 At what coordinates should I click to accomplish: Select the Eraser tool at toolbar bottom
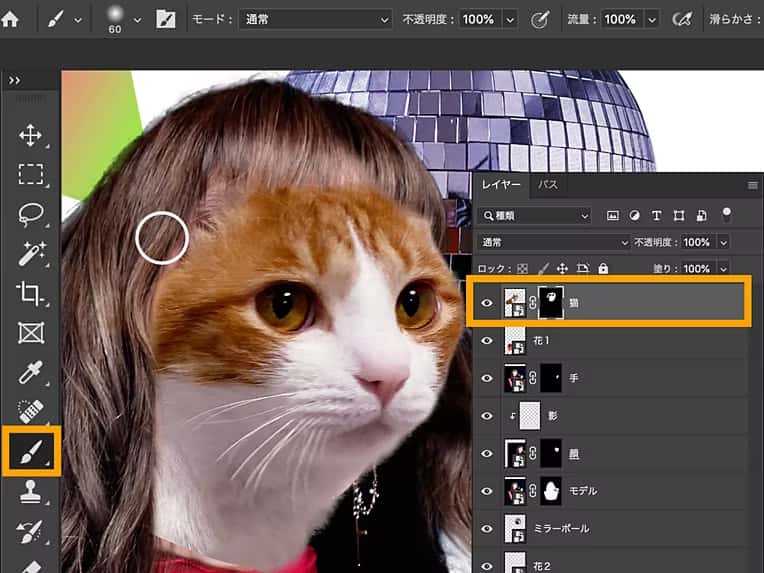(x=31, y=567)
